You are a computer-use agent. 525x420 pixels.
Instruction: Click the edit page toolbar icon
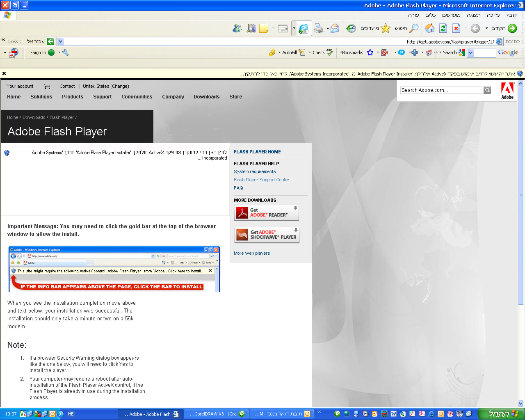pyautogui.click(x=283, y=28)
